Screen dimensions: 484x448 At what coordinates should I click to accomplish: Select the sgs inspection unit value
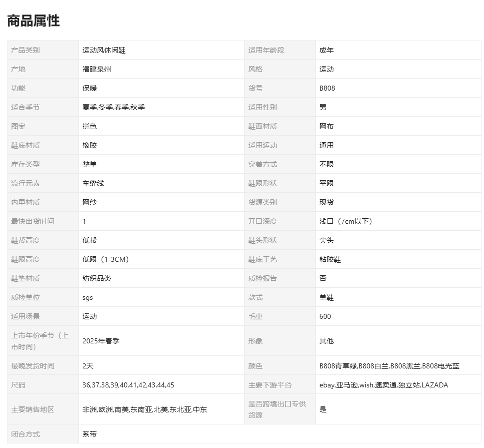pos(88,297)
